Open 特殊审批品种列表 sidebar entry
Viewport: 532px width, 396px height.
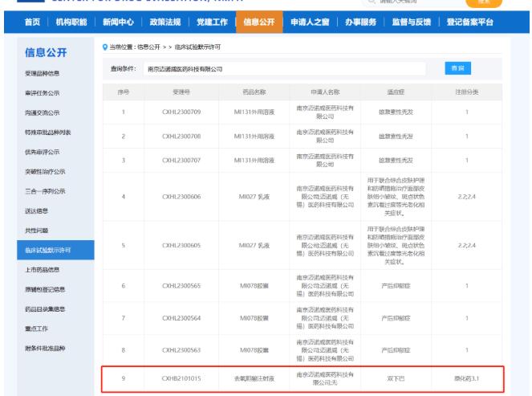pyautogui.click(x=48, y=133)
